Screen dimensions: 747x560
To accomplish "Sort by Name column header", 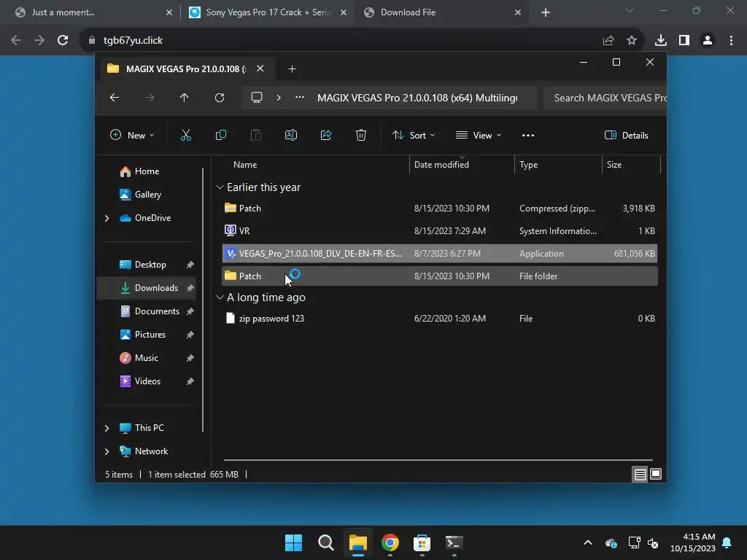I will (x=245, y=165).
